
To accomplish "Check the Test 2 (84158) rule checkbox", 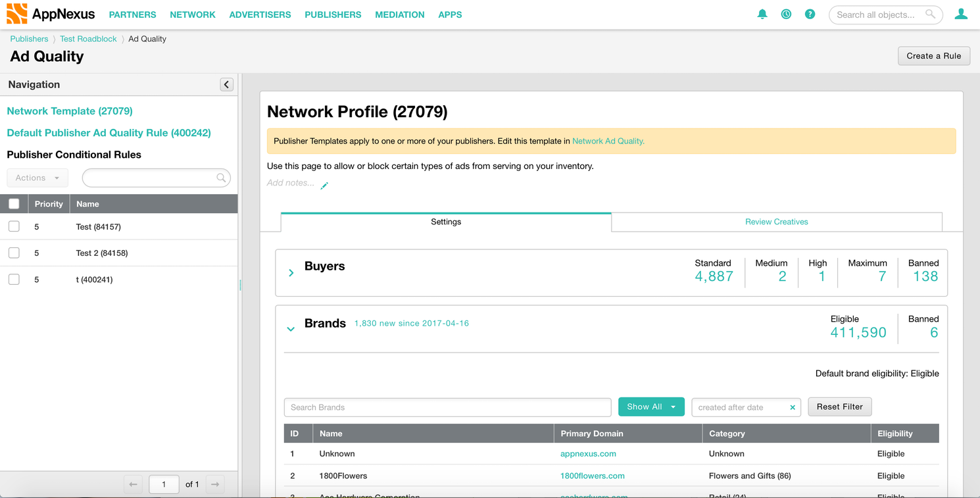I will click(x=14, y=253).
